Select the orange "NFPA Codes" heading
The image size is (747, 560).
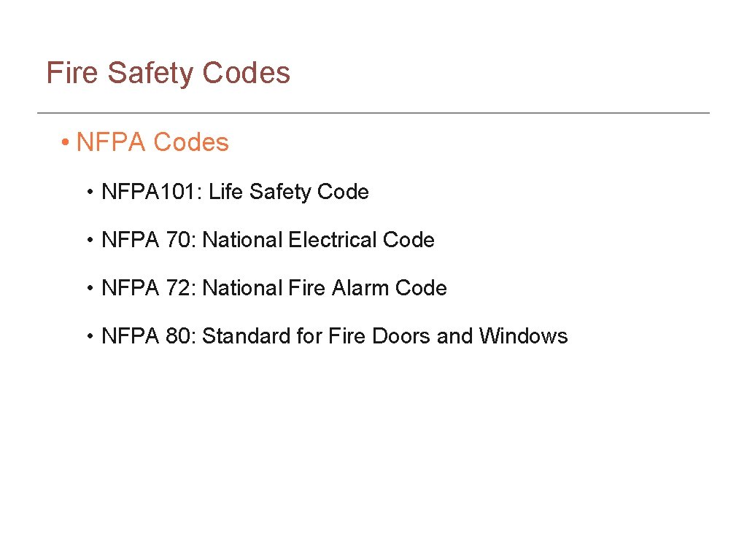(x=152, y=142)
